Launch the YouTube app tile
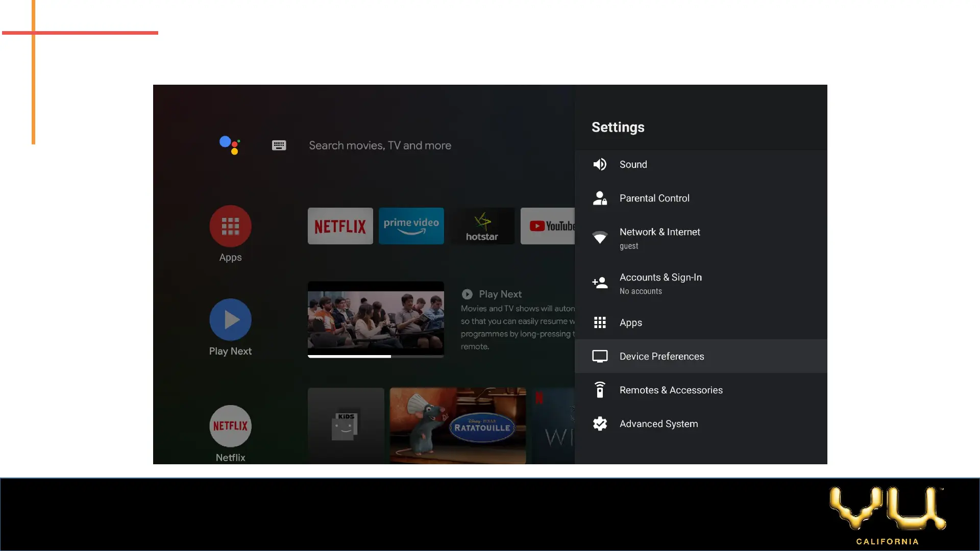The height and width of the screenshot is (551, 980). (x=548, y=226)
